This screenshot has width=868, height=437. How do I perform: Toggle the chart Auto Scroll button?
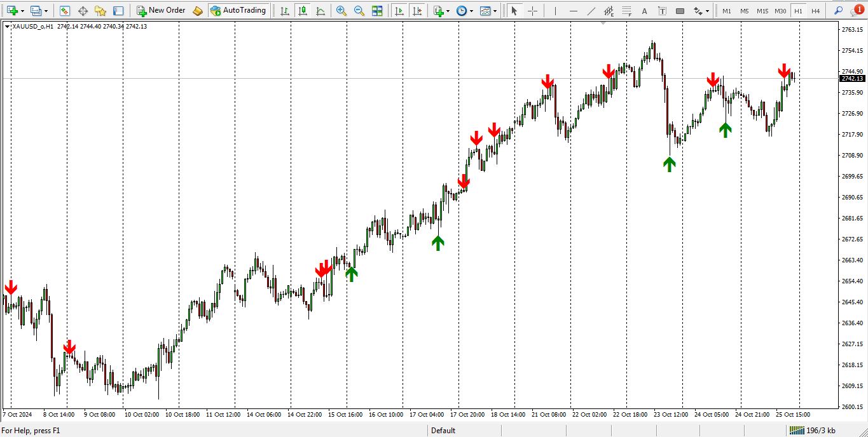pos(399,11)
